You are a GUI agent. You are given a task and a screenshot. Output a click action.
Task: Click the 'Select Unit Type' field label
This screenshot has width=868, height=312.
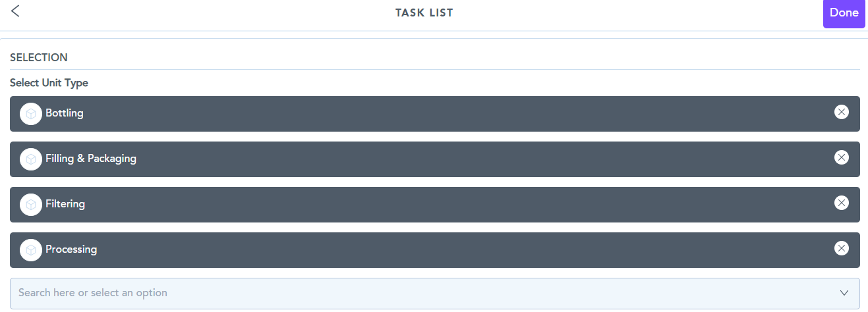pyautogui.click(x=49, y=83)
